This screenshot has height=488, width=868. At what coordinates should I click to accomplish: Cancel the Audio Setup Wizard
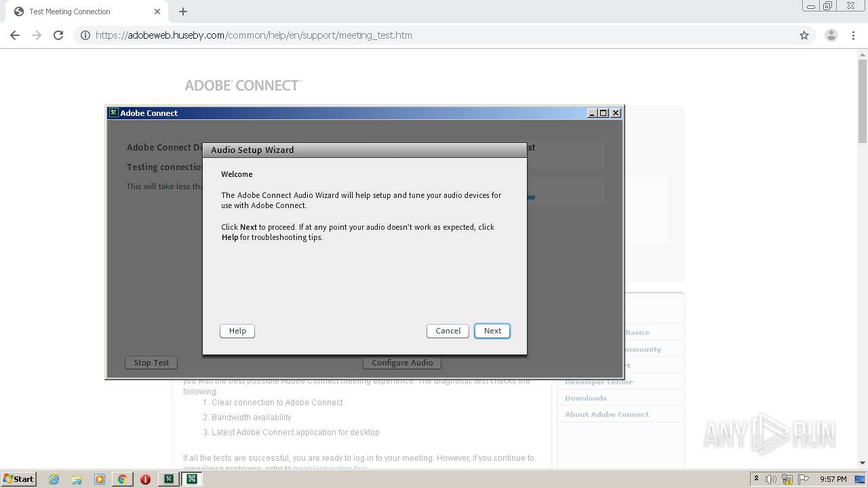click(x=448, y=331)
